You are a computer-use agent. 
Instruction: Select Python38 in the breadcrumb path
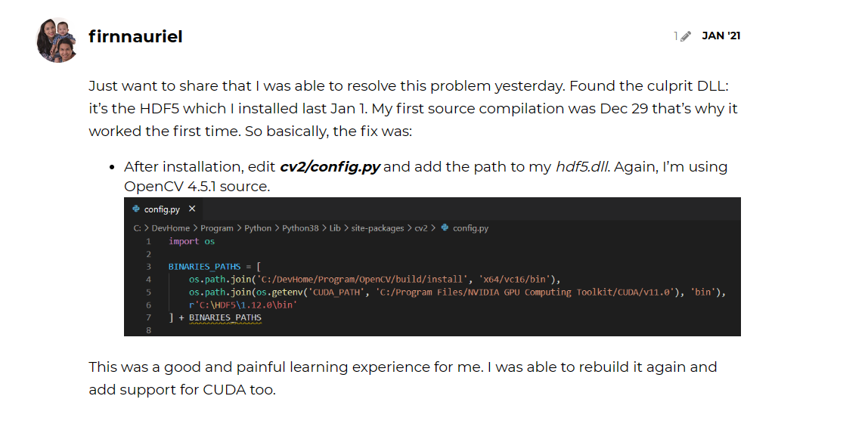pyautogui.click(x=301, y=228)
